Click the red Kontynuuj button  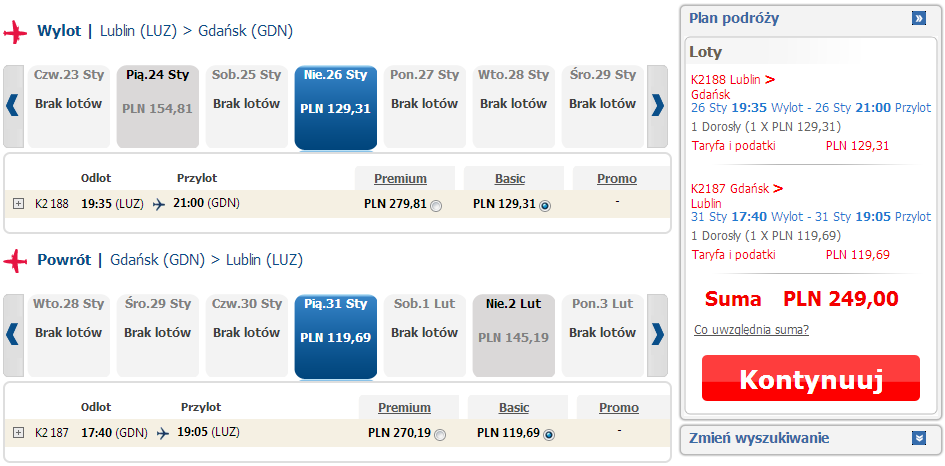coord(811,378)
